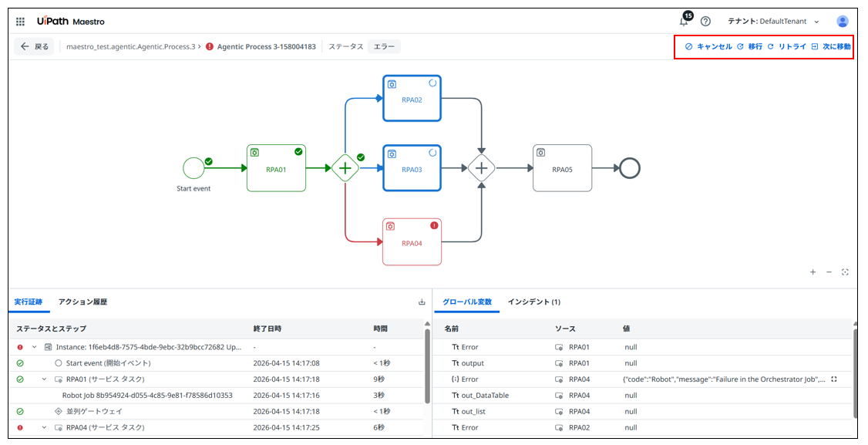868x445 pixels.
Task: Collapse the RPA04 service task row
Action: (x=44, y=427)
